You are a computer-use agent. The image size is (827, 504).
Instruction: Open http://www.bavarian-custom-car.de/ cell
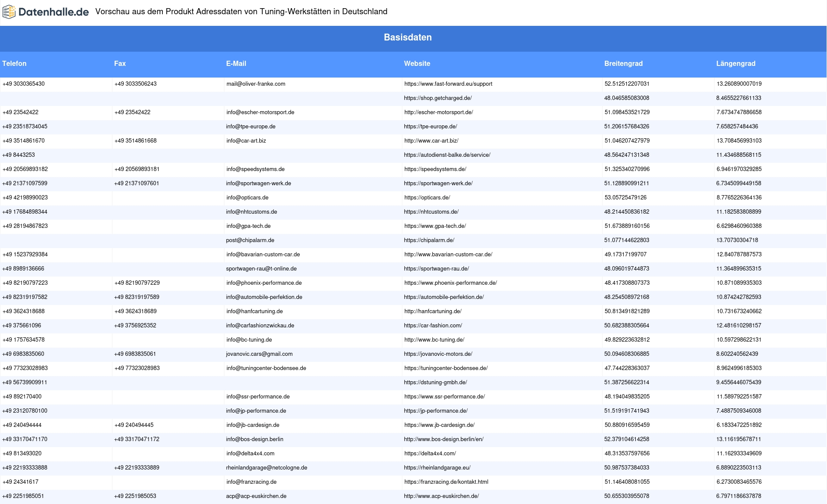coord(448,255)
